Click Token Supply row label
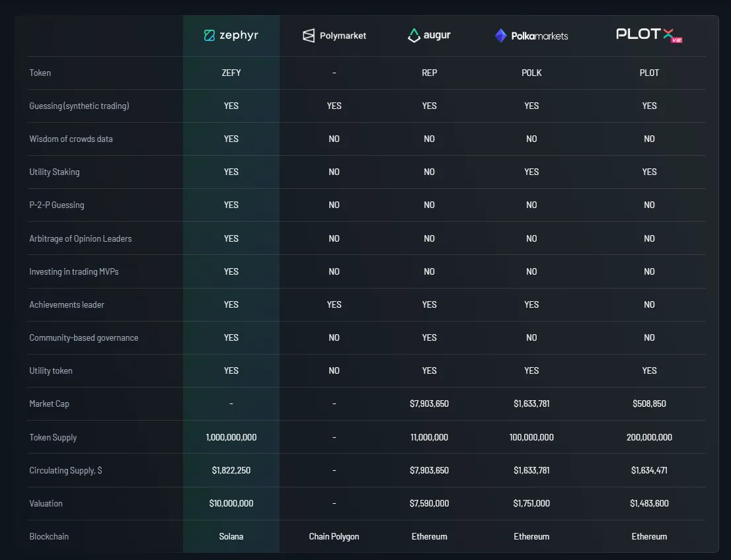731x560 pixels. pyautogui.click(x=53, y=437)
